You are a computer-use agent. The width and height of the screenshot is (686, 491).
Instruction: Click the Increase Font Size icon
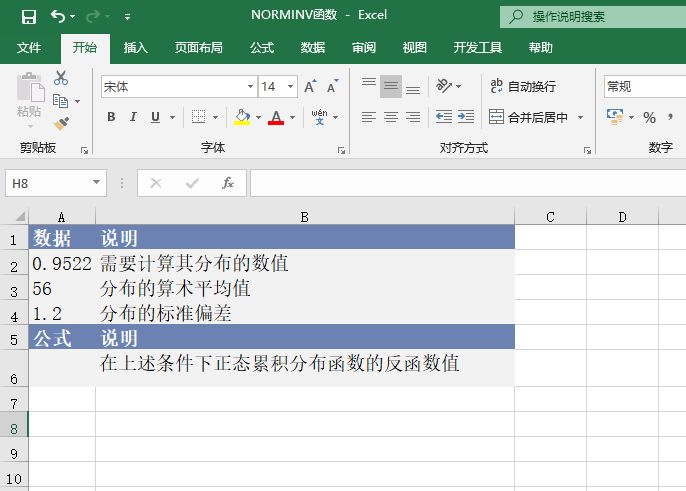pos(311,87)
